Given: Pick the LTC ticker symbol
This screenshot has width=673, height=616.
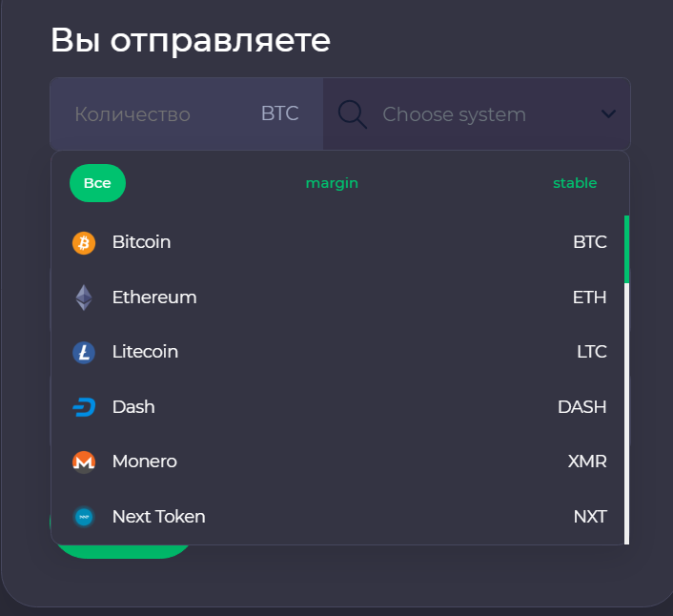Looking at the screenshot, I should pos(591,352).
